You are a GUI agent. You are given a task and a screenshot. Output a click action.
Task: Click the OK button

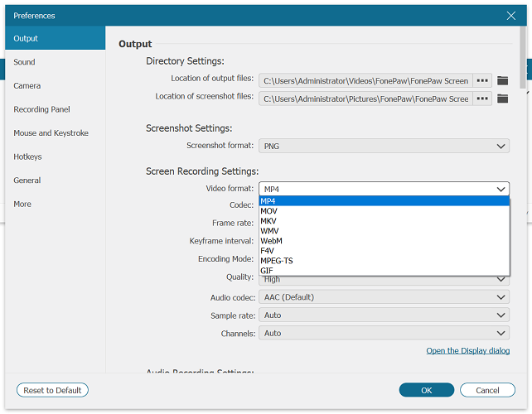tap(427, 390)
